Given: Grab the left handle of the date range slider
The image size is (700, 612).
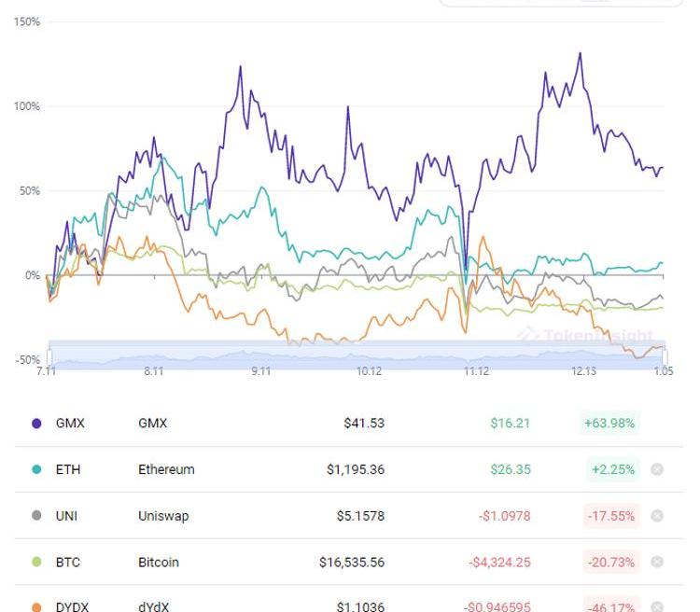Looking at the screenshot, I should (49, 357).
